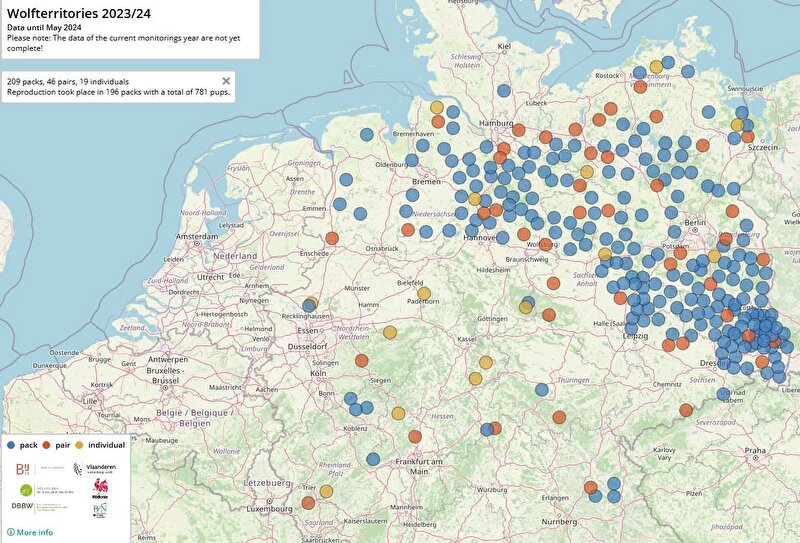Viewport: 800px width, 543px height.
Task: Click the BfN logo
Action: tap(99, 509)
